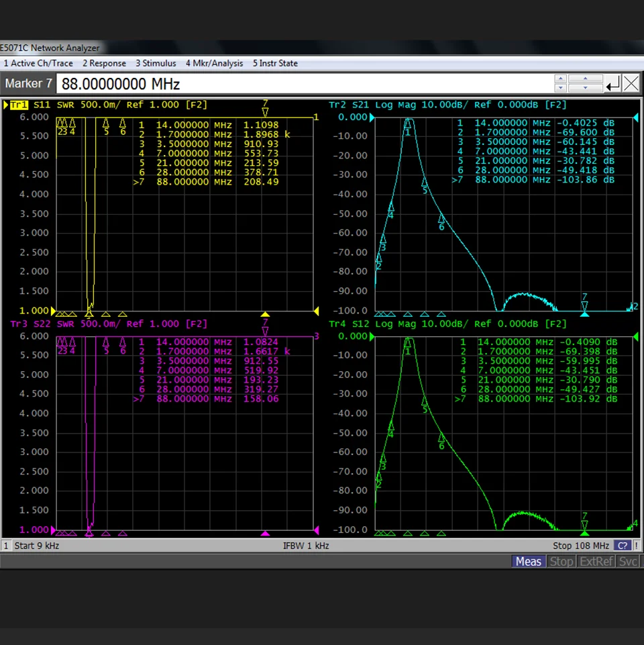
Task: Click marker 5 on the green S12 trace
Action: (x=425, y=404)
